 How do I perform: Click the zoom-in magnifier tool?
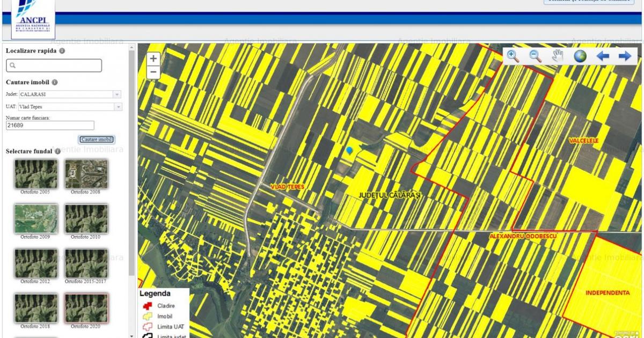513,56
